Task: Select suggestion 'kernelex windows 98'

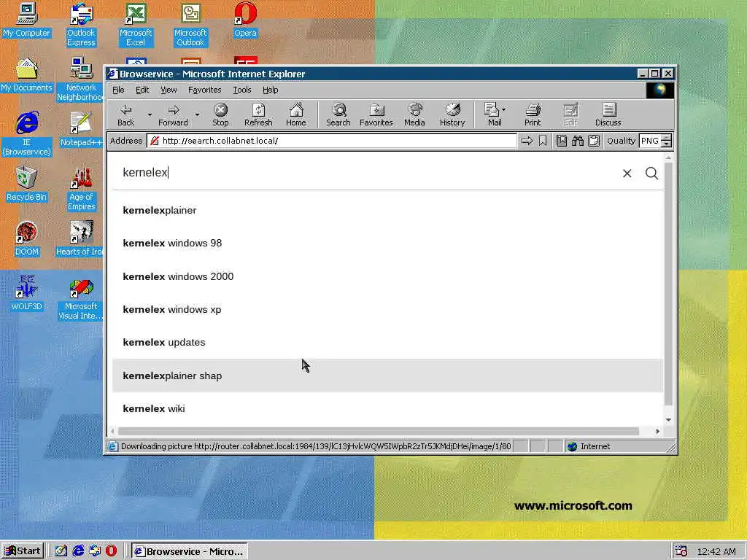Action: tap(387, 243)
